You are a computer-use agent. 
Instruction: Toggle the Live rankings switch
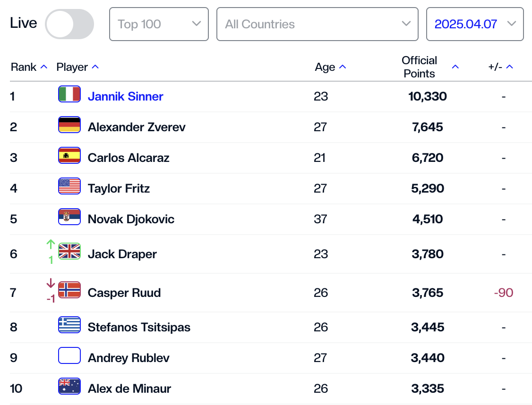69,24
